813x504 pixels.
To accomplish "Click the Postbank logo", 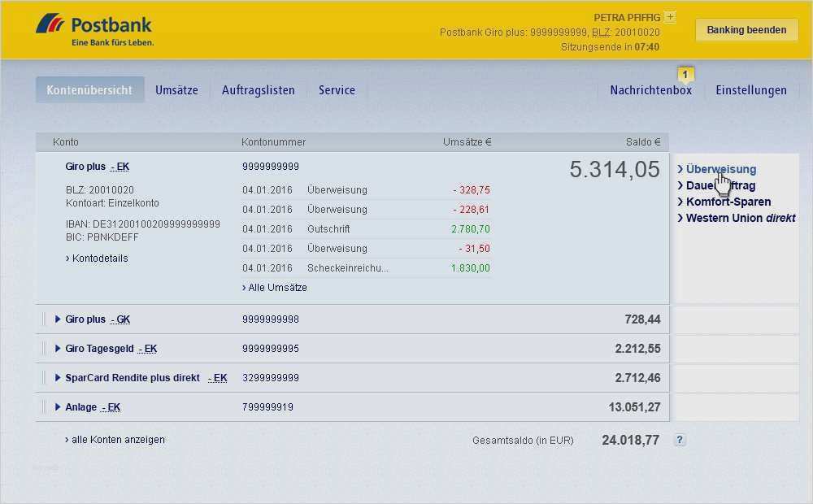I will tap(94, 30).
